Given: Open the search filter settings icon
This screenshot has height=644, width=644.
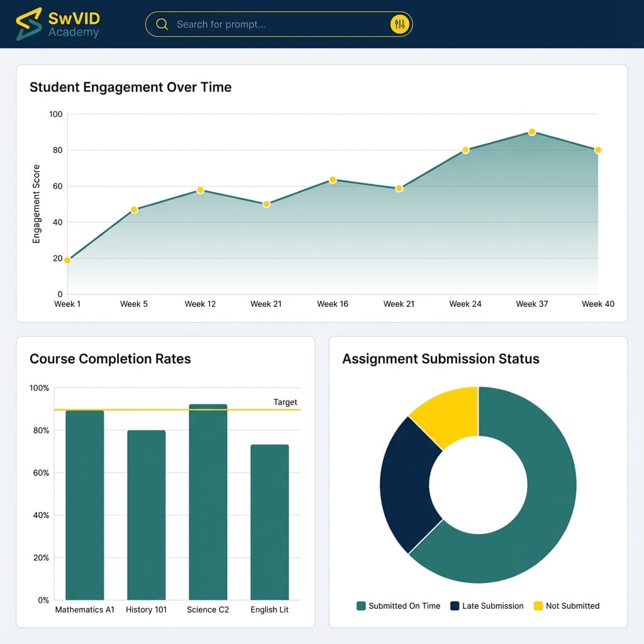Looking at the screenshot, I should (x=400, y=24).
